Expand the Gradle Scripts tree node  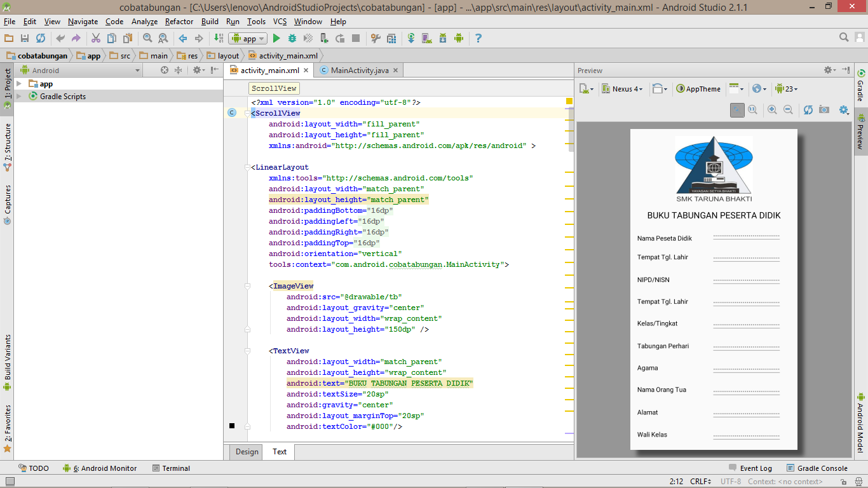[19, 97]
